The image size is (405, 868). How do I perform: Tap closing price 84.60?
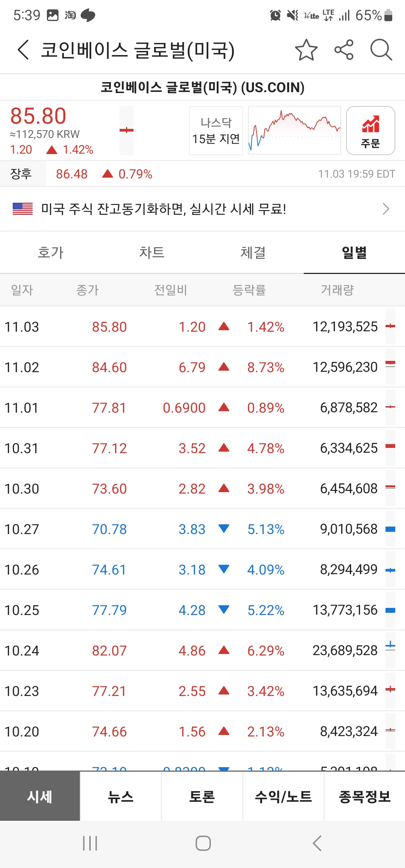(109, 367)
